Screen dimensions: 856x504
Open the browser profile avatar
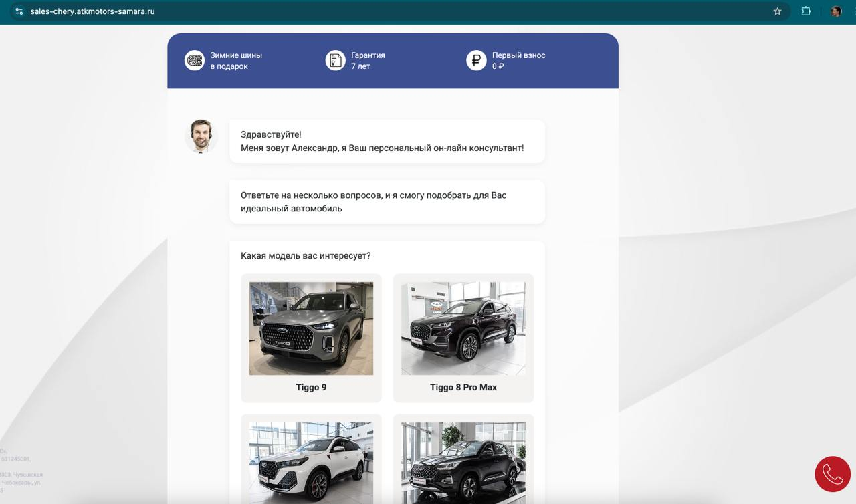pyautogui.click(x=836, y=11)
